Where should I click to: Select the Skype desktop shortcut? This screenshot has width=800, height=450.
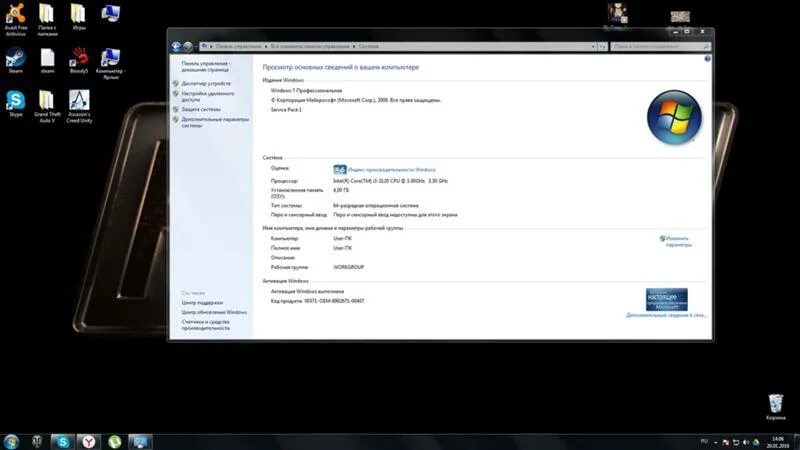(x=16, y=104)
